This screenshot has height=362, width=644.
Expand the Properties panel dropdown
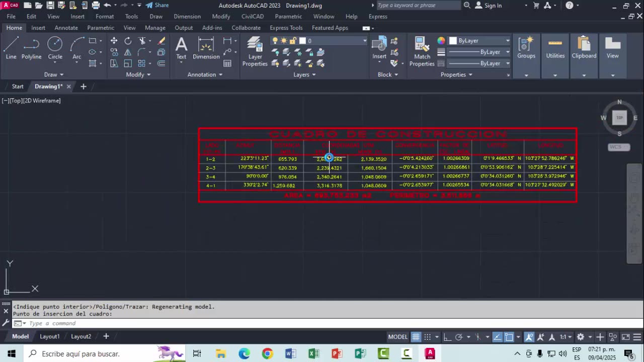[x=456, y=74]
